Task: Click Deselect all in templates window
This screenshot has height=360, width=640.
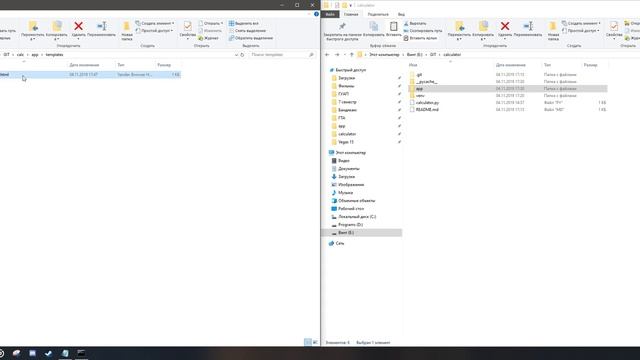Action: 247,31
